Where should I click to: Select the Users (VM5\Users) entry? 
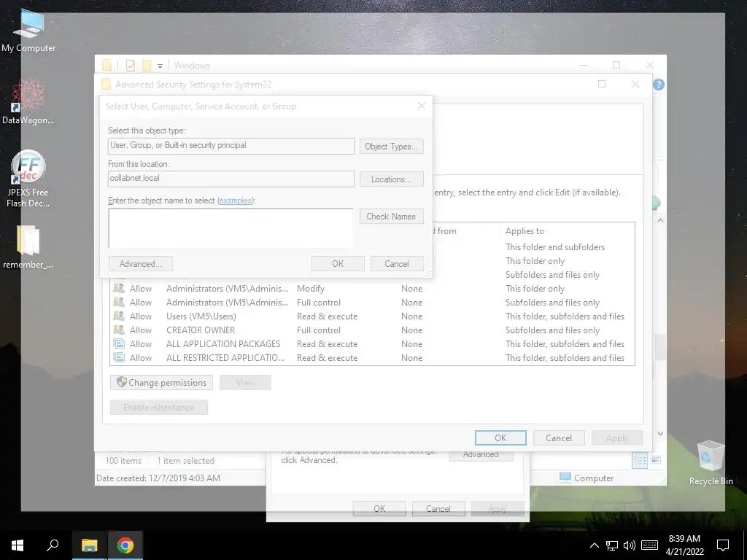372,316
